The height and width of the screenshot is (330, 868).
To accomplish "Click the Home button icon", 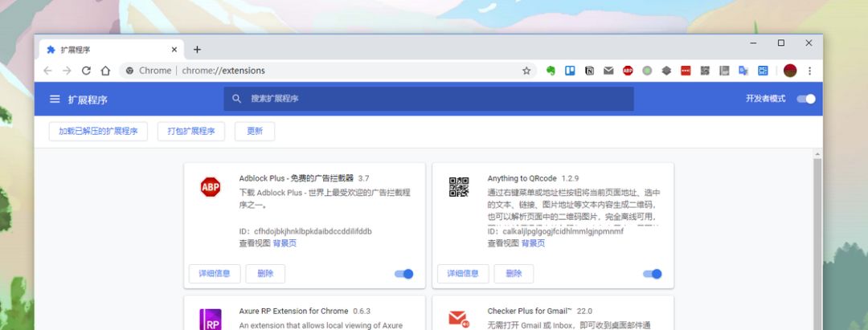I will pyautogui.click(x=105, y=71).
